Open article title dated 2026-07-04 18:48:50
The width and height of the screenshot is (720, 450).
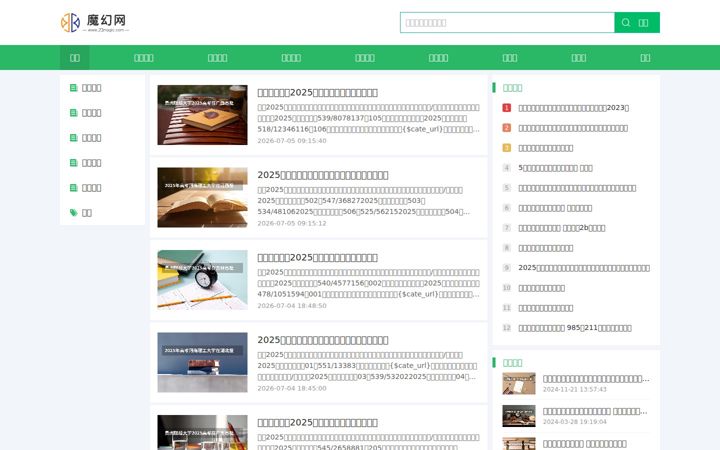[x=317, y=258]
